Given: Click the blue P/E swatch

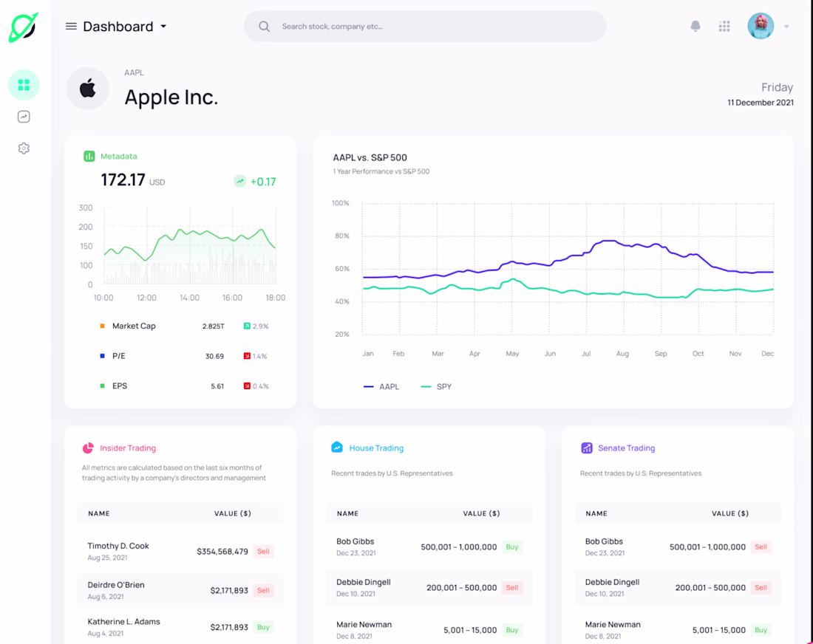Looking at the screenshot, I should tap(102, 356).
